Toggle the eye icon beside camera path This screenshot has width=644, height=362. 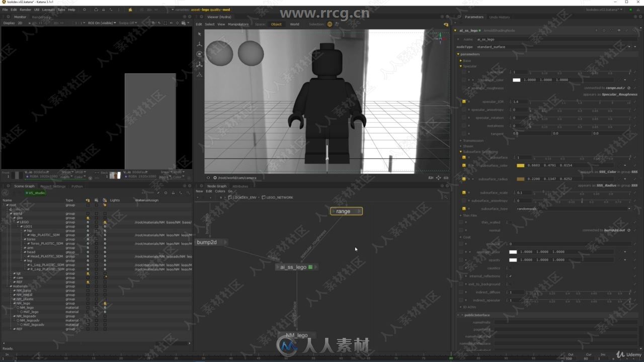coord(208,177)
